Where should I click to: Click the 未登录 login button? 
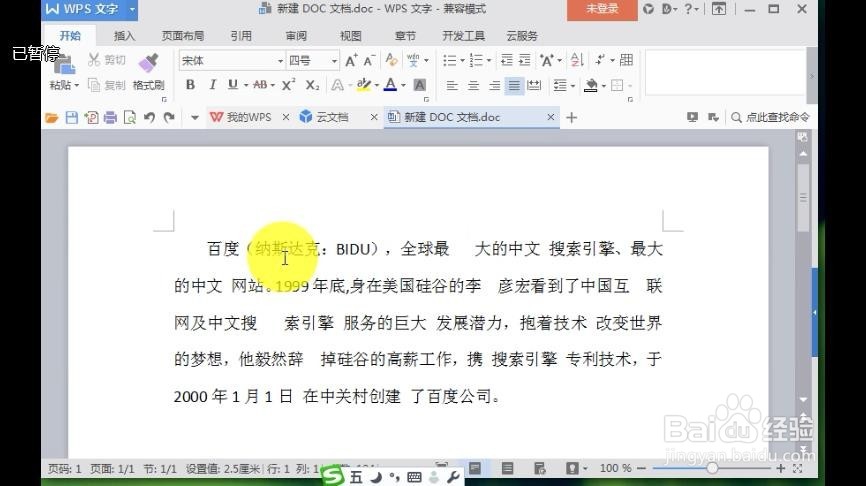tap(602, 9)
